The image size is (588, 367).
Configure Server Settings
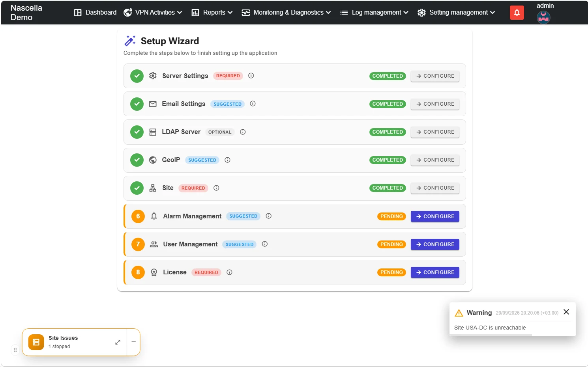[x=435, y=76]
